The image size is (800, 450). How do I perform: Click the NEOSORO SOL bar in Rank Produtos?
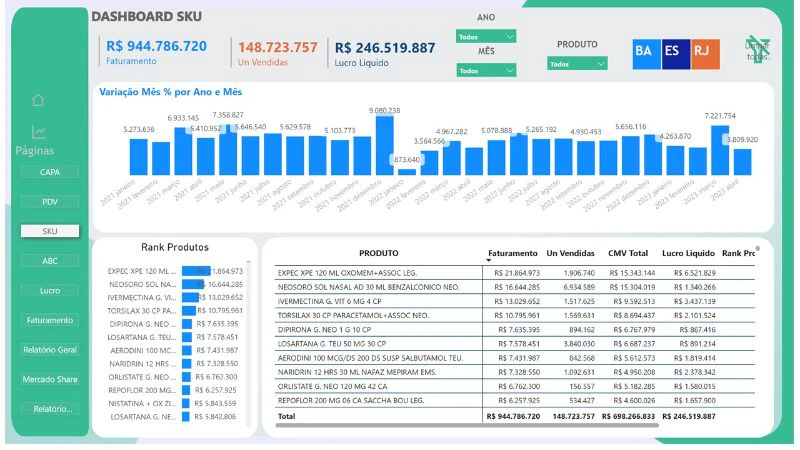pos(193,284)
